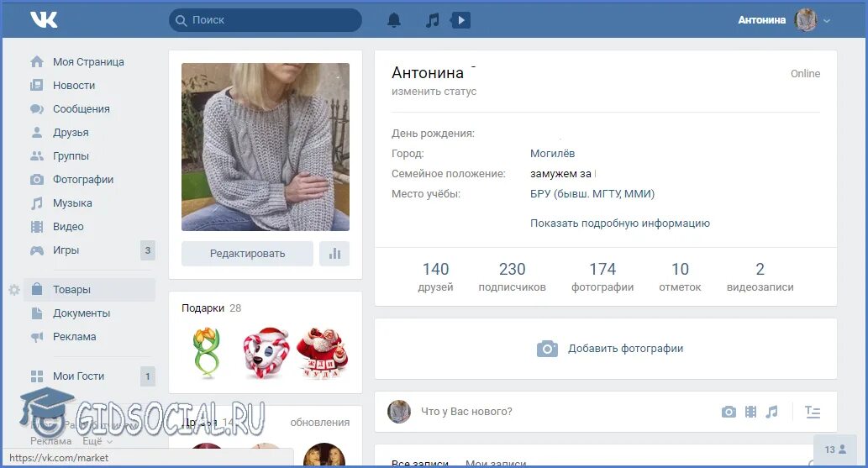The image size is (868, 468).
Task: Open notifications bell icon
Action: pyautogui.click(x=393, y=20)
